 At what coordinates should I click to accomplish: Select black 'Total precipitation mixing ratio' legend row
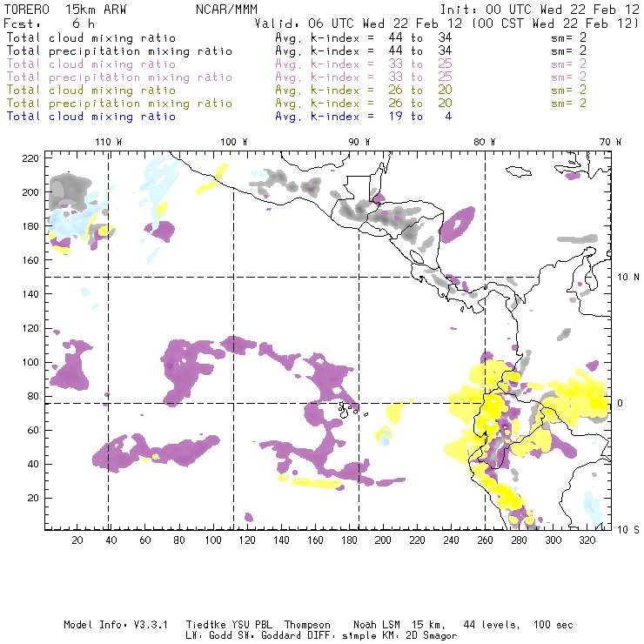click(x=119, y=51)
